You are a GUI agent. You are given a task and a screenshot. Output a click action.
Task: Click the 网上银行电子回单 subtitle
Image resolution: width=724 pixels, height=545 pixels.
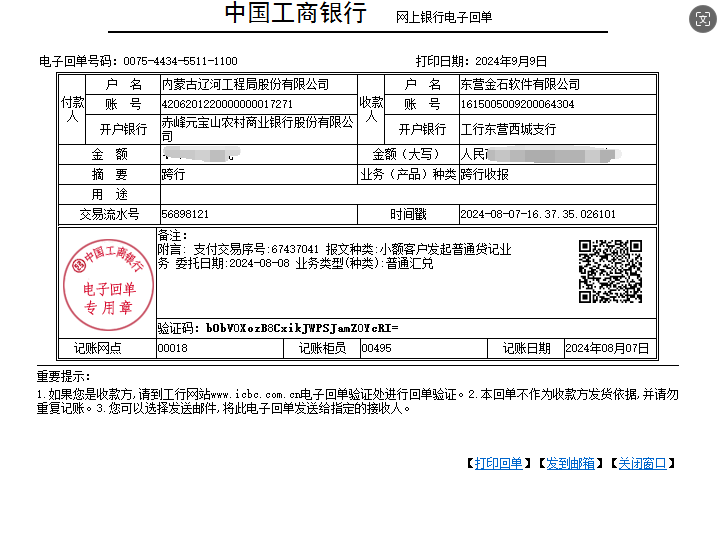tap(444, 18)
